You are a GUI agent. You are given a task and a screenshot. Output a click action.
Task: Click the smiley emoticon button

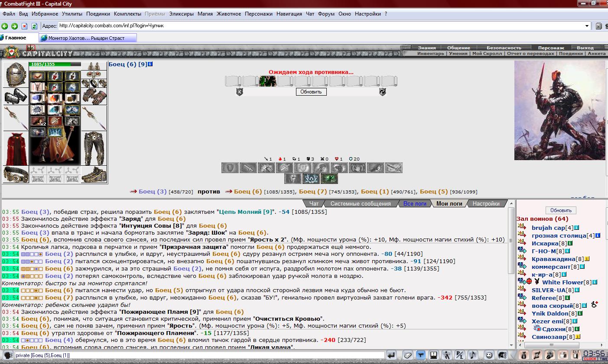(489, 355)
